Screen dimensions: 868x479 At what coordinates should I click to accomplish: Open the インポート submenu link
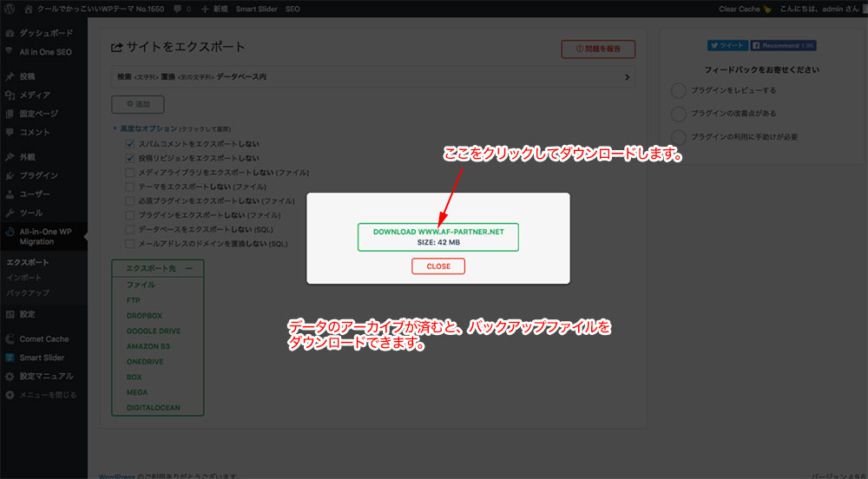coord(23,278)
